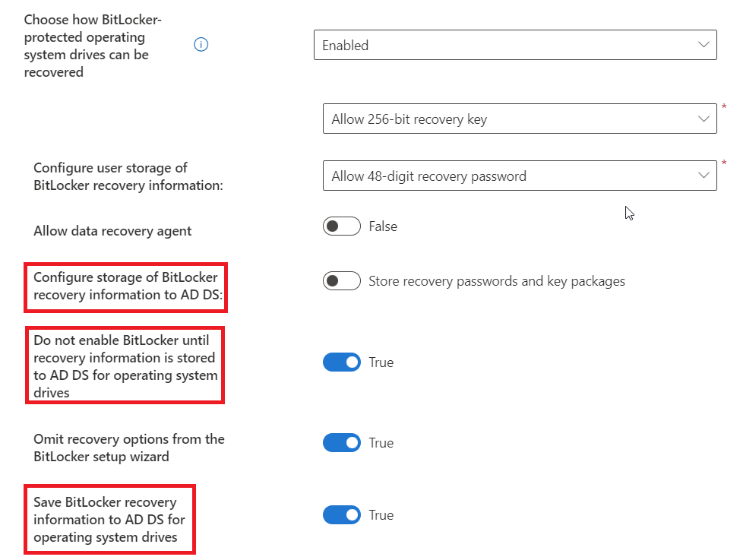743x560 pixels.
Task: Toggle Allow data recovery agent switch
Action: [x=342, y=226]
